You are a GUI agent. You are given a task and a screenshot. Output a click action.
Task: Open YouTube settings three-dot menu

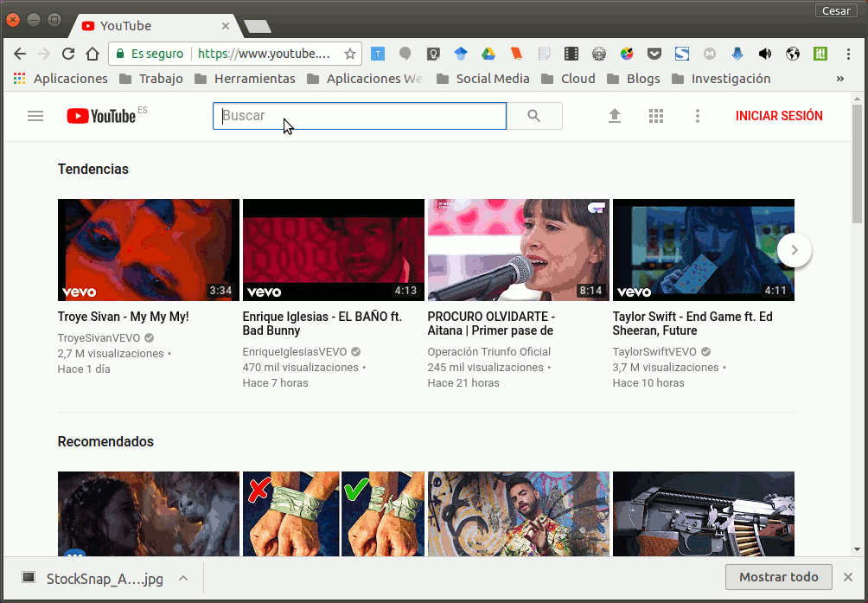698,116
